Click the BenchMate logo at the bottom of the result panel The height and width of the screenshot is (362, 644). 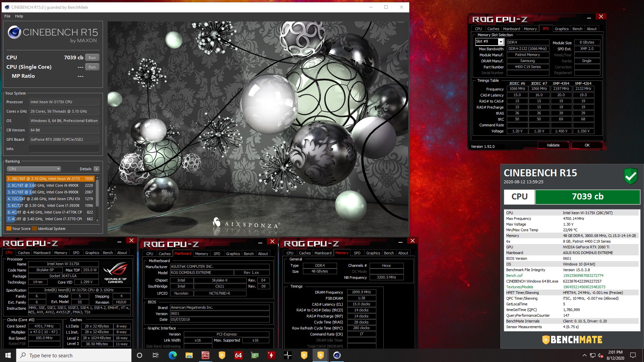click(x=572, y=340)
